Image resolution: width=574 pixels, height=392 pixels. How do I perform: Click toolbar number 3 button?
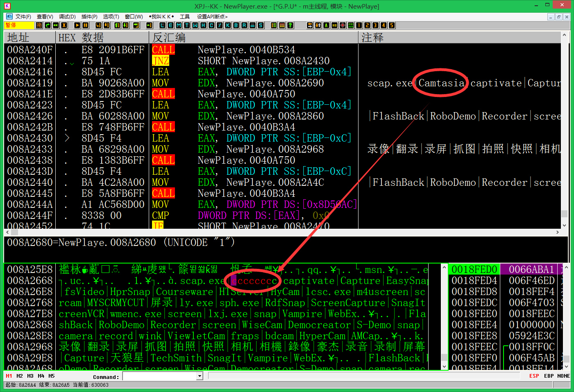[x=376, y=25]
